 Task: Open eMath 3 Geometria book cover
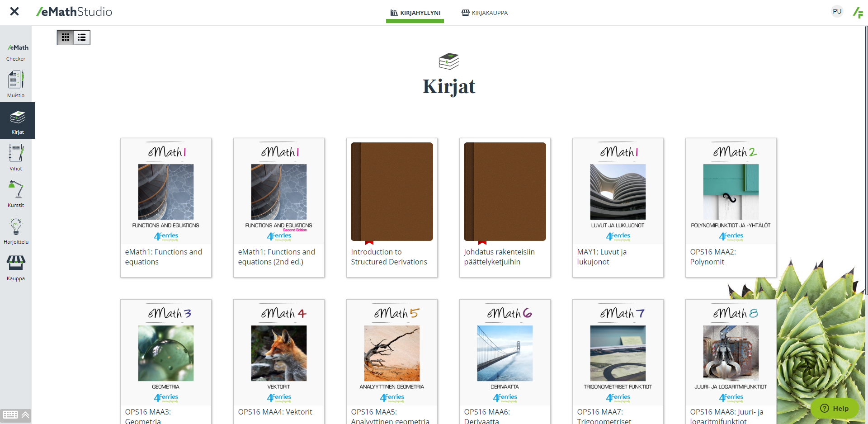[x=166, y=353]
